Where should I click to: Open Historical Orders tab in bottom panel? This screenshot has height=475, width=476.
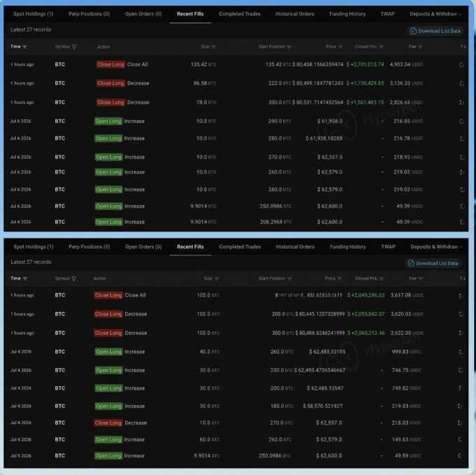click(x=295, y=247)
